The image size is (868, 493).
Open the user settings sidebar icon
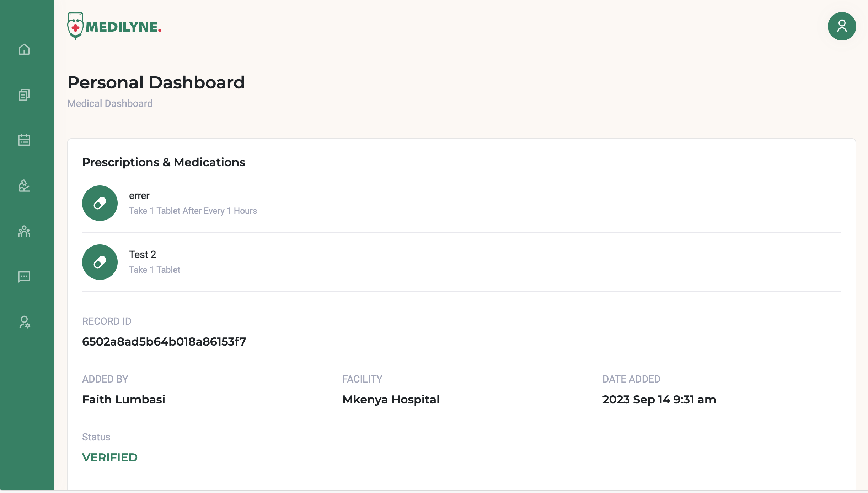24,322
